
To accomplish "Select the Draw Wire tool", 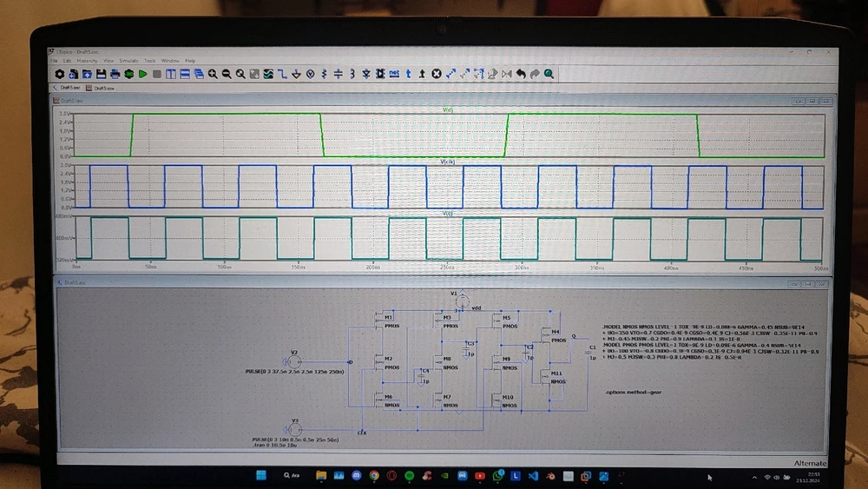I will 283,75.
